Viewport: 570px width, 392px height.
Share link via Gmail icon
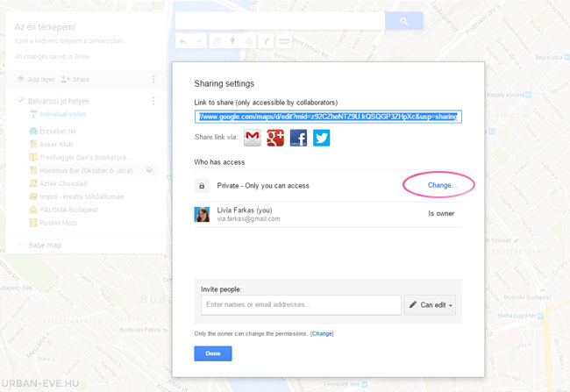click(253, 138)
